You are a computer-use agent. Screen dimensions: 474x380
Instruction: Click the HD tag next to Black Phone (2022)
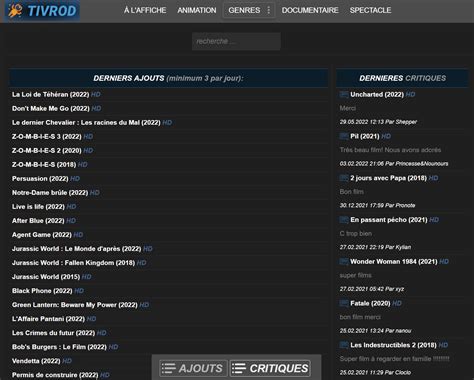click(79, 290)
